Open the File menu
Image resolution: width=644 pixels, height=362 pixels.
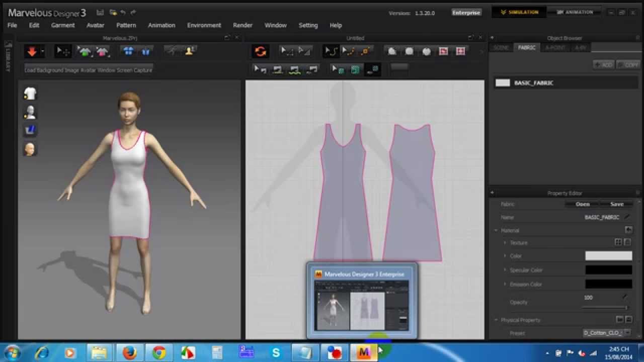pos(12,25)
